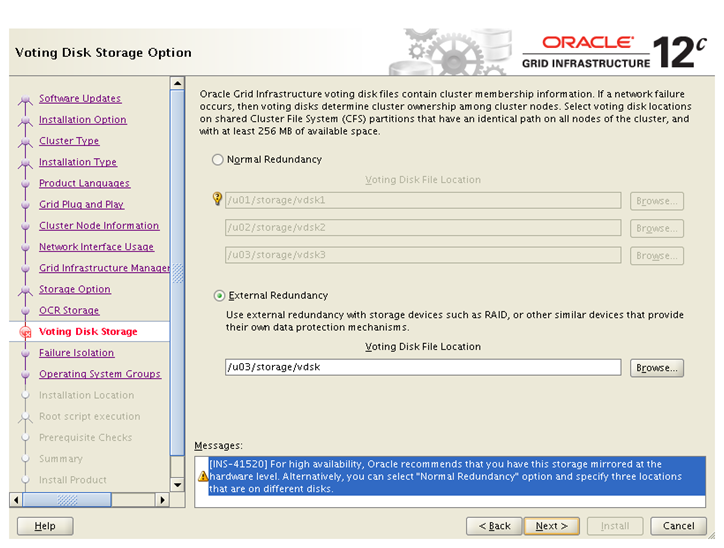Click the step list scroll down arrow
The height and width of the screenshot is (548, 724).
(177, 485)
